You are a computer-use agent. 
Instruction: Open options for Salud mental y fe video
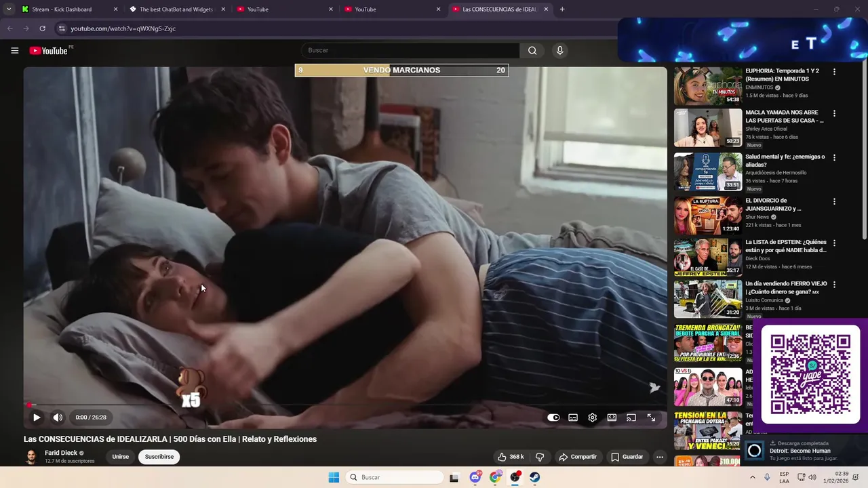(x=834, y=157)
